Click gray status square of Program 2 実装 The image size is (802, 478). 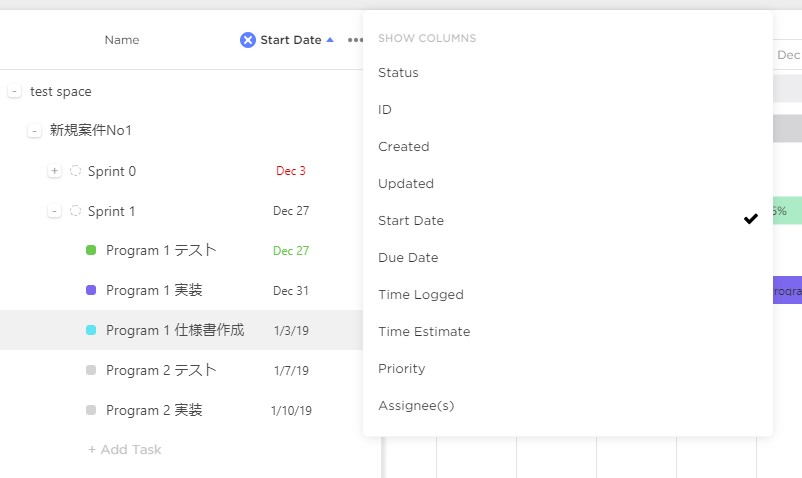91,409
